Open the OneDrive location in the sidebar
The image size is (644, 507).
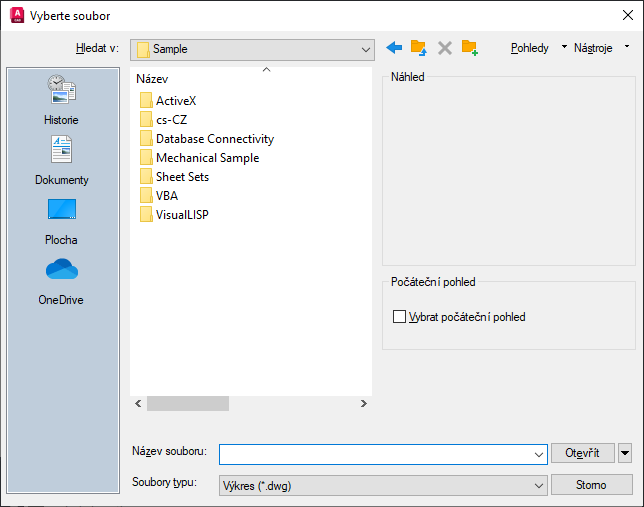coord(61,282)
